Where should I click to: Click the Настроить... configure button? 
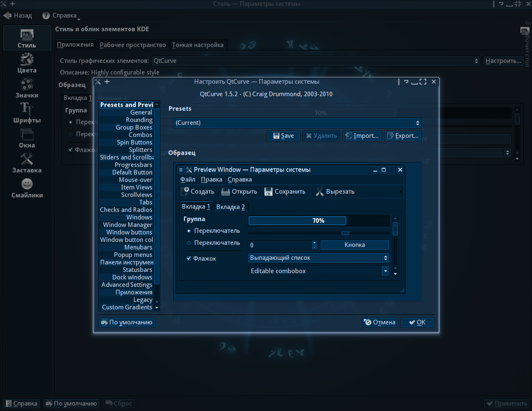[503, 61]
